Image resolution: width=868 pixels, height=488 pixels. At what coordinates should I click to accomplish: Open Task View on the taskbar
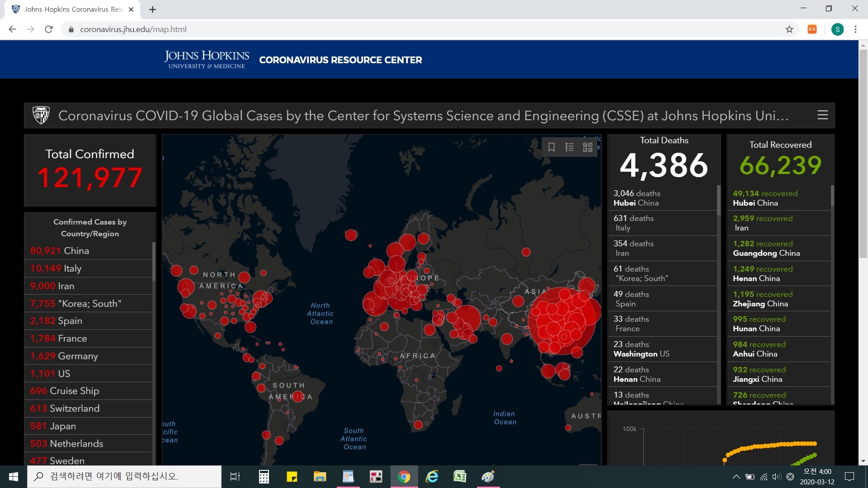pyautogui.click(x=235, y=477)
